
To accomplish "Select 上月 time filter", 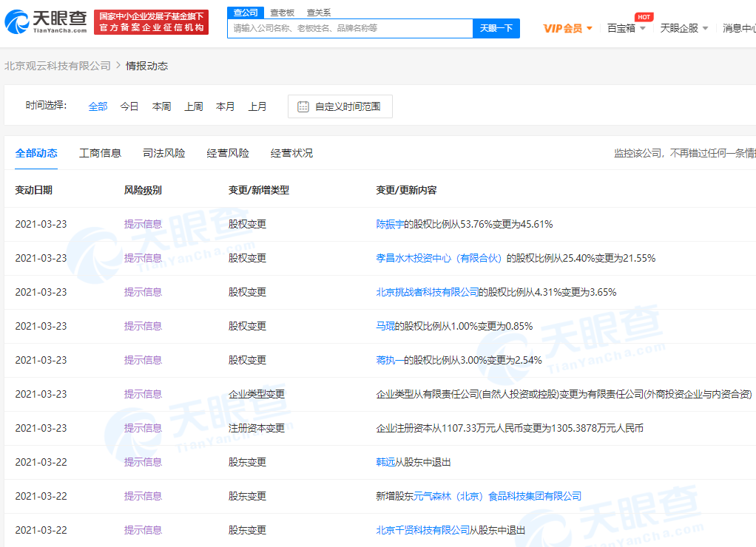I will (x=257, y=106).
